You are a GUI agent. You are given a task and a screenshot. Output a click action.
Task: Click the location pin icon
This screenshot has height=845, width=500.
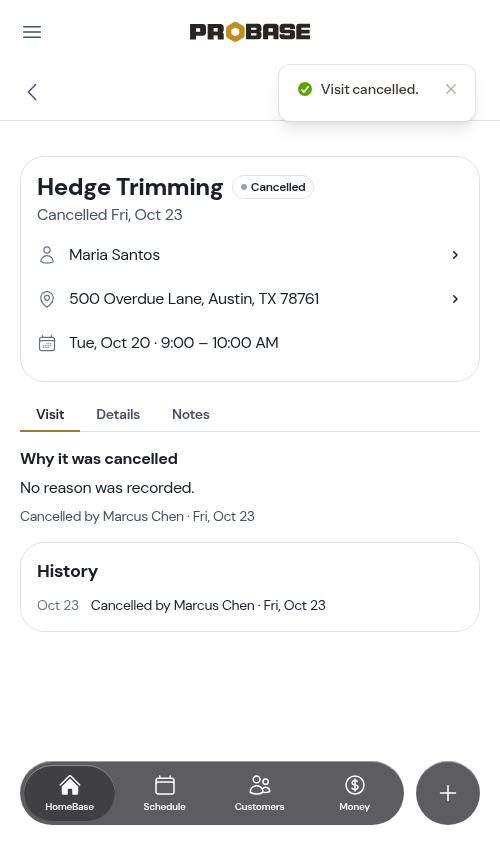point(47,299)
